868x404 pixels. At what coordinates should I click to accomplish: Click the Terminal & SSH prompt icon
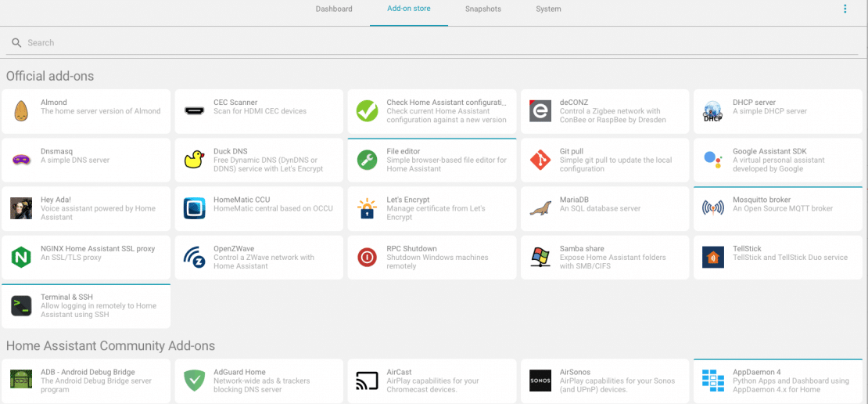pyautogui.click(x=21, y=305)
